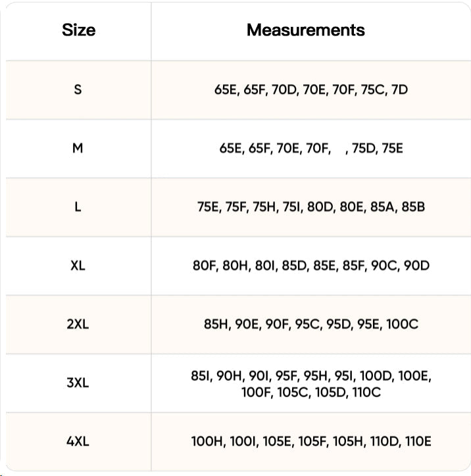Click the 7D value in S row
The height and width of the screenshot is (476, 471).
point(399,90)
